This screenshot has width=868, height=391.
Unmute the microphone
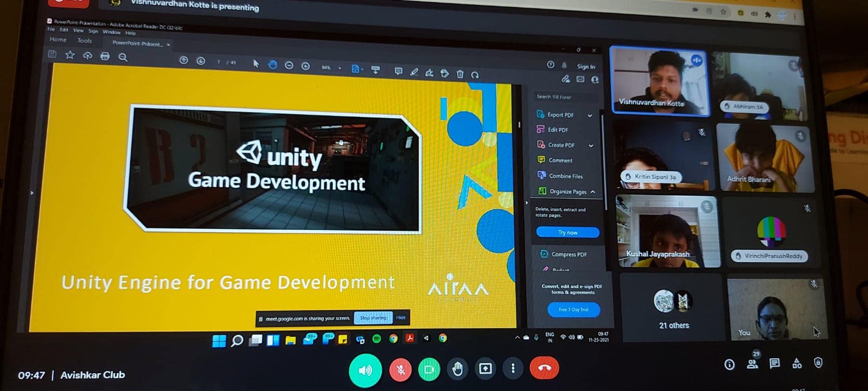400,370
